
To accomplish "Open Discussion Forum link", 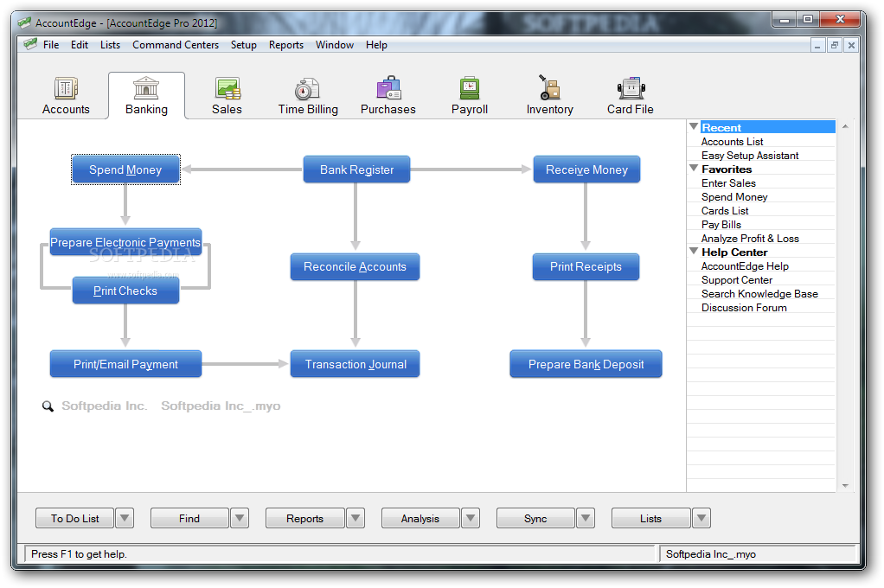I will click(744, 308).
